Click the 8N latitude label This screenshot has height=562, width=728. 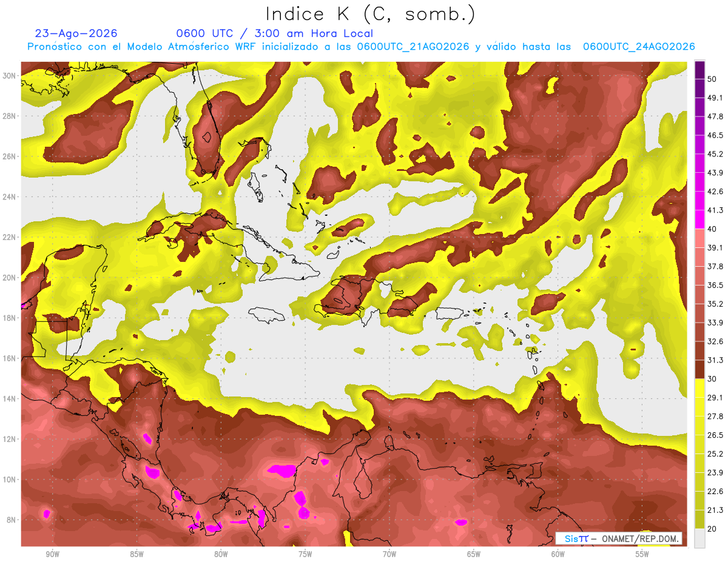pos(12,520)
